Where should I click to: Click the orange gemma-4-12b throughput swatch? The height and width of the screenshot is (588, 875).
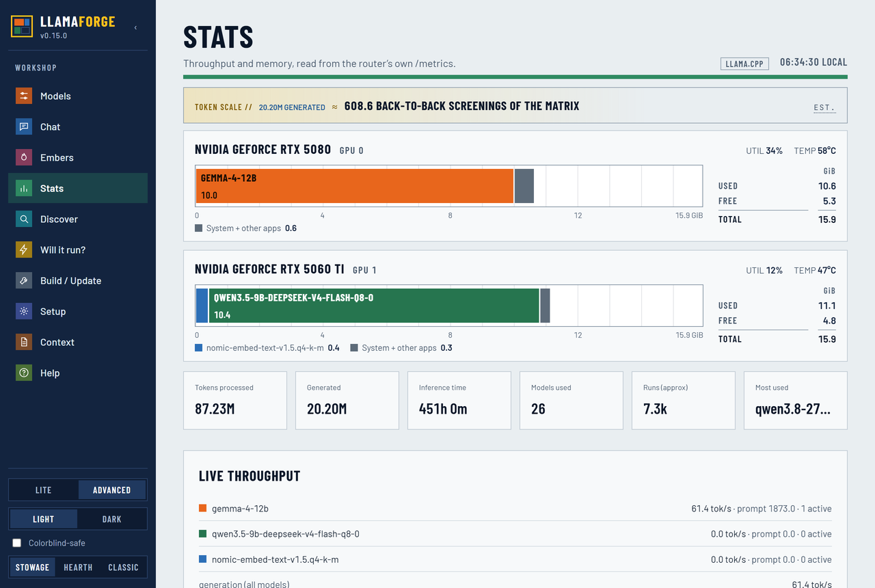coord(202,509)
